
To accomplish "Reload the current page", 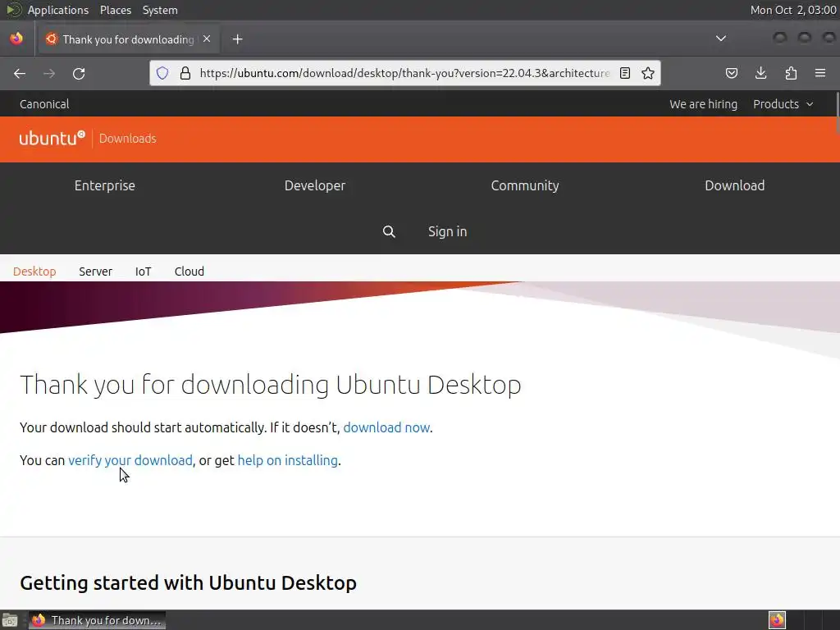I will 79,73.
